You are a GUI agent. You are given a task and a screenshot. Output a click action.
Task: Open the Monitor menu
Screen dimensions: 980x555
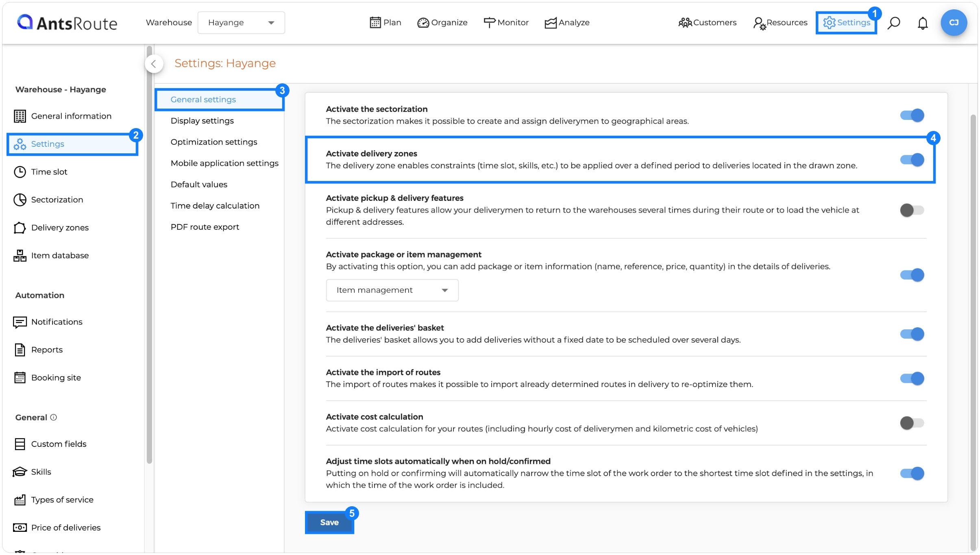tap(506, 23)
